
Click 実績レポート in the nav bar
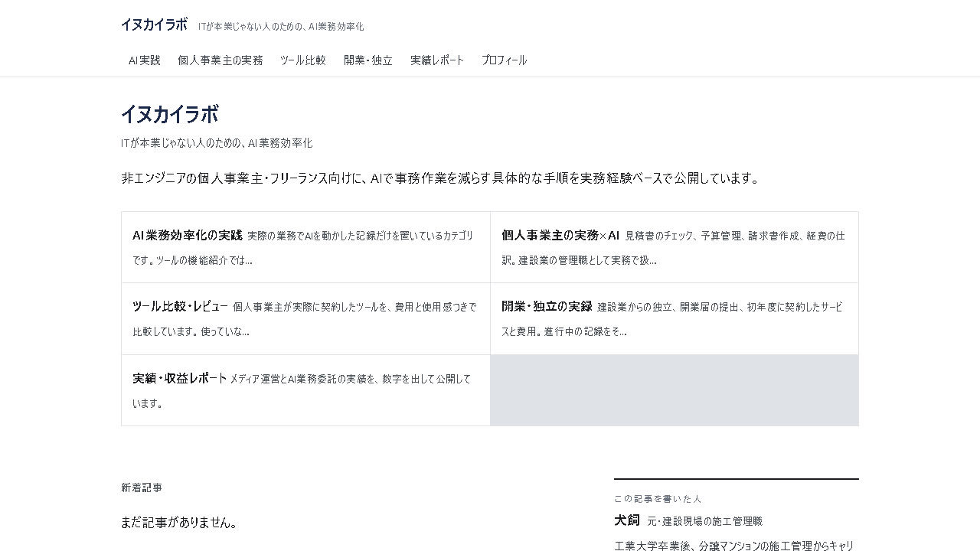click(x=437, y=60)
